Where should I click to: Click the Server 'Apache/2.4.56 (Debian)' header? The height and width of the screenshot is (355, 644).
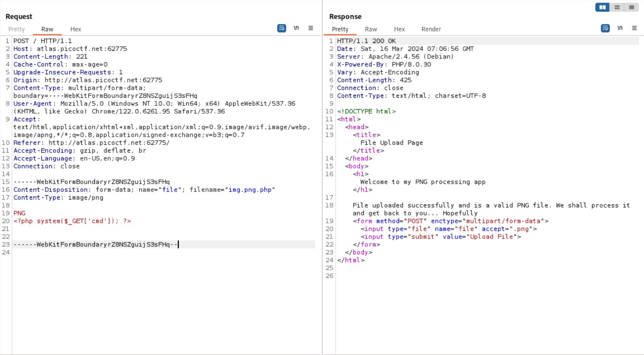(395, 57)
